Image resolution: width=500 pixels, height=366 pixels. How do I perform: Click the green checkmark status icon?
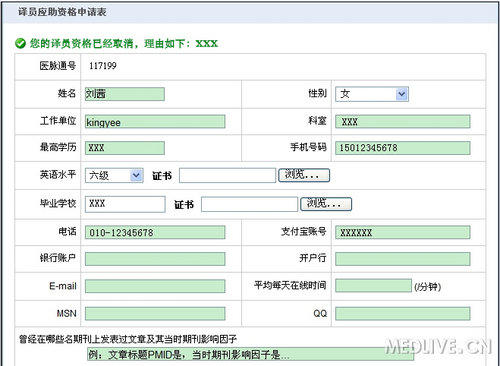point(20,43)
